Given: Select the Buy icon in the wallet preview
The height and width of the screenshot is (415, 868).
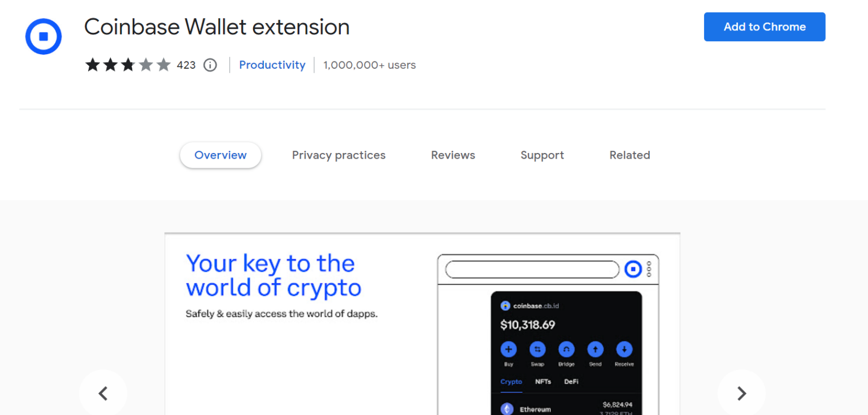Looking at the screenshot, I should [x=508, y=350].
